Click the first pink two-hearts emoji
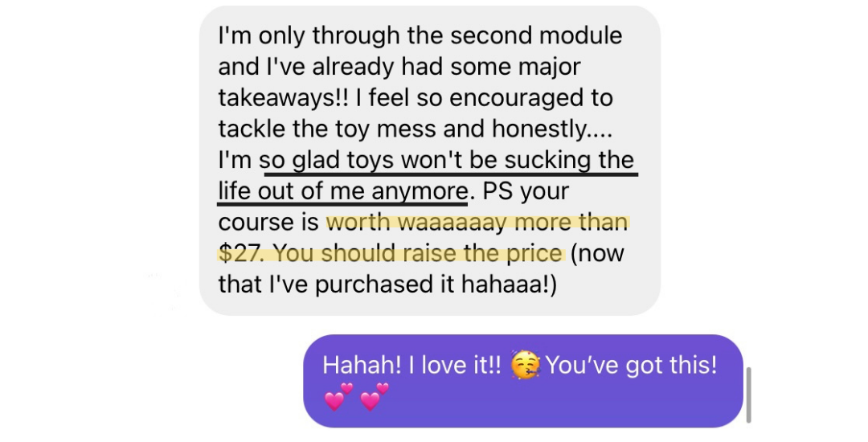868x442 pixels. click(x=339, y=396)
